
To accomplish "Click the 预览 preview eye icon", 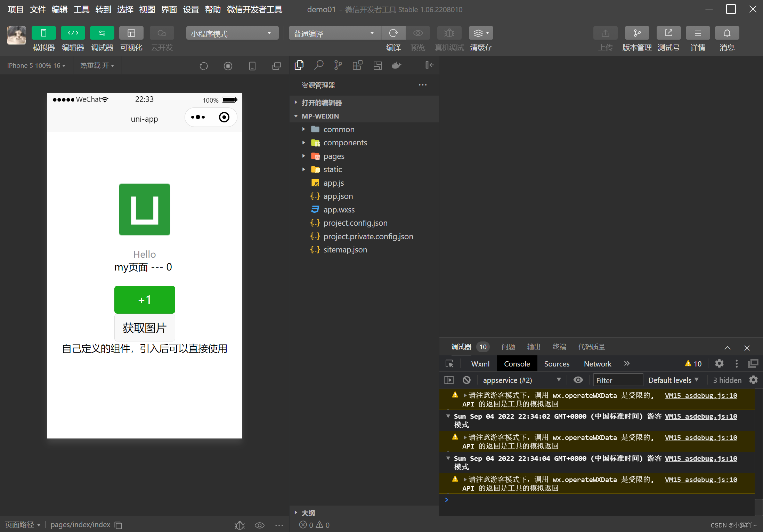I will 418,33.
